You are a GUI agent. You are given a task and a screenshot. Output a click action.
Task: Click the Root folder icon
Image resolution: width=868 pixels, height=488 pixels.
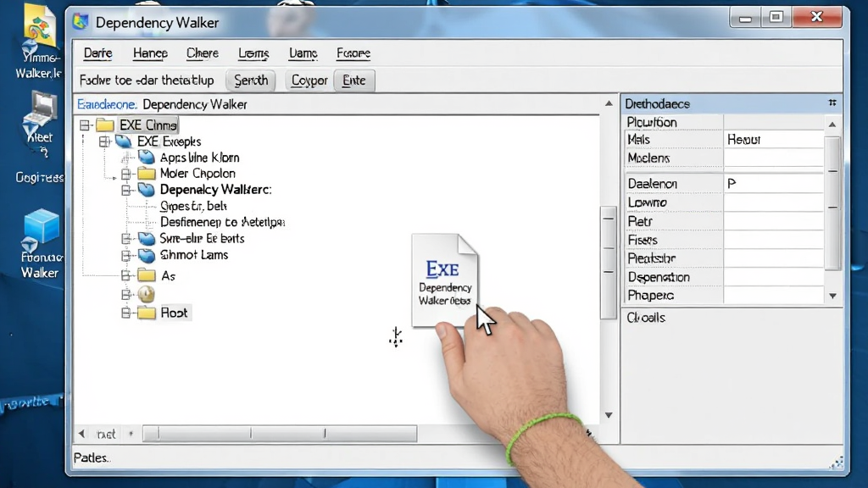146,313
